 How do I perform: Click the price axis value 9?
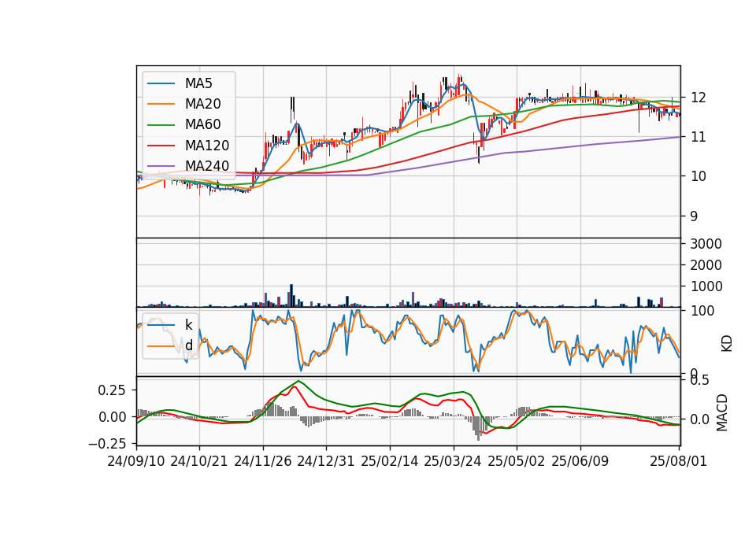tap(694, 216)
